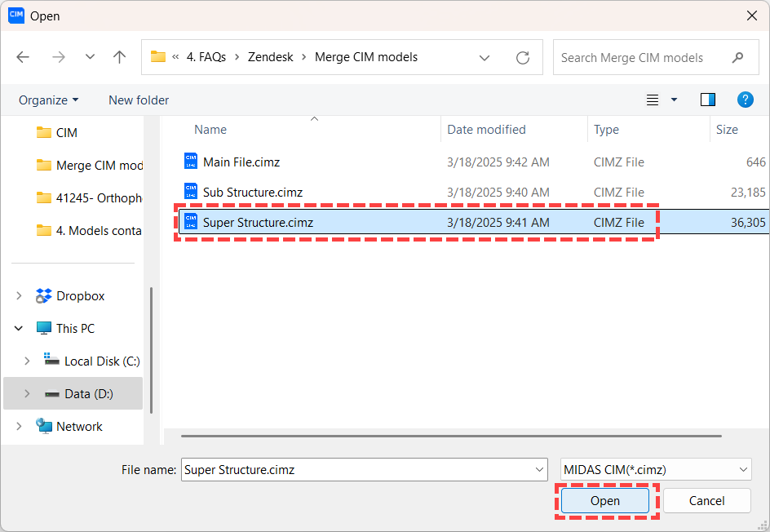Create a New folder
Screen dimensions: 770x532
click(139, 100)
